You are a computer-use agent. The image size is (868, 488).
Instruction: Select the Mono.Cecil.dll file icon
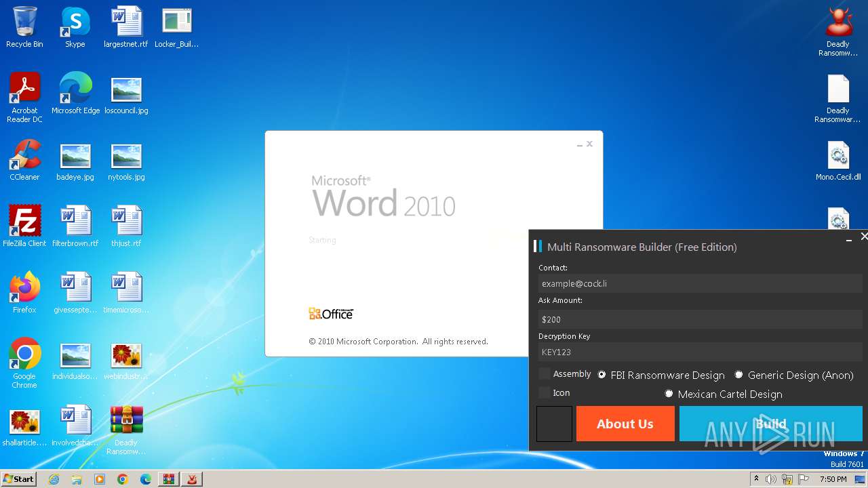[x=838, y=160]
